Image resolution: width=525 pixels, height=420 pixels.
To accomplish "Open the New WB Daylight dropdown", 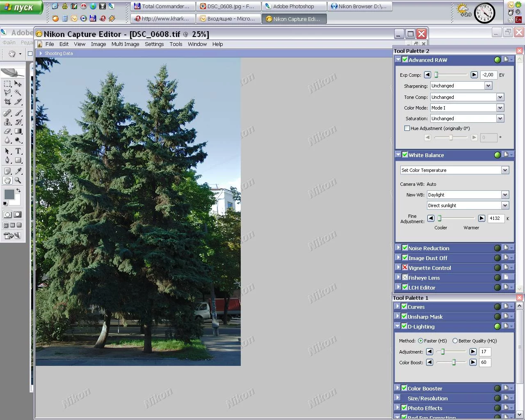I will coord(505,195).
